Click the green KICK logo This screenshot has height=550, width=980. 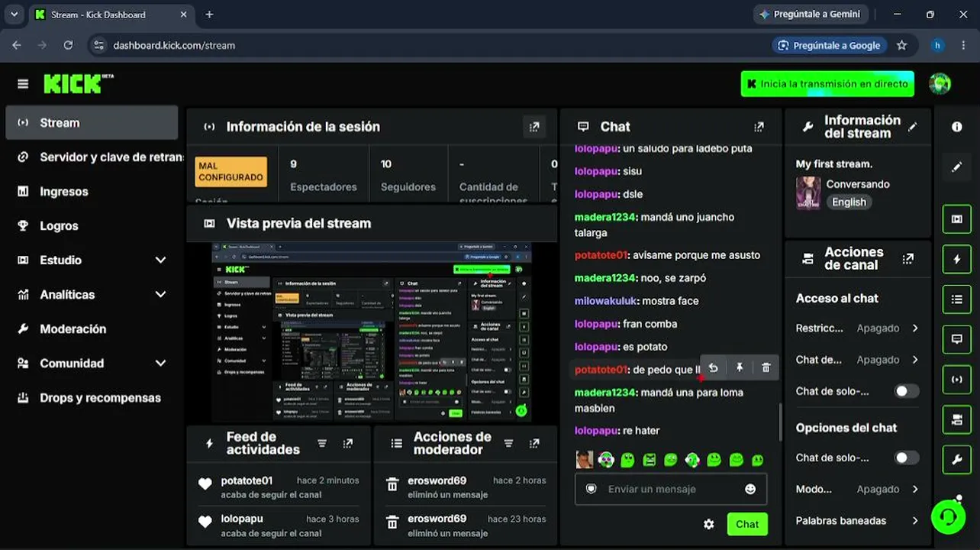tap(73, 84)
